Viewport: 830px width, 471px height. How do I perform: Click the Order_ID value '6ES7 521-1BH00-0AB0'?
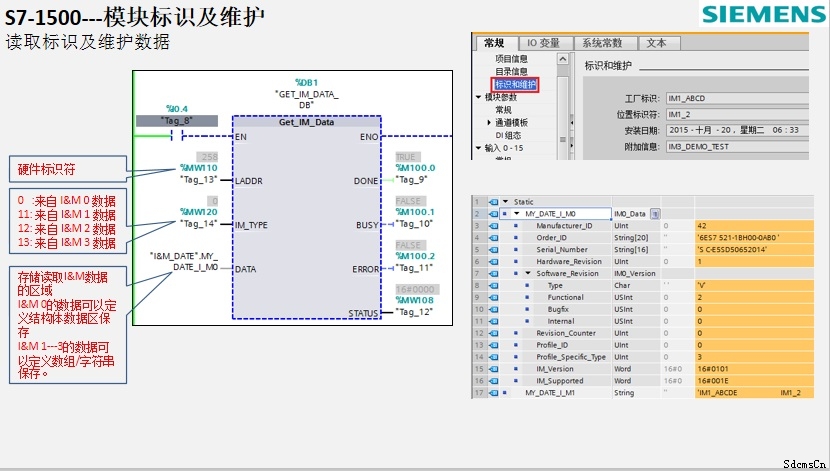tap(755, 238)
